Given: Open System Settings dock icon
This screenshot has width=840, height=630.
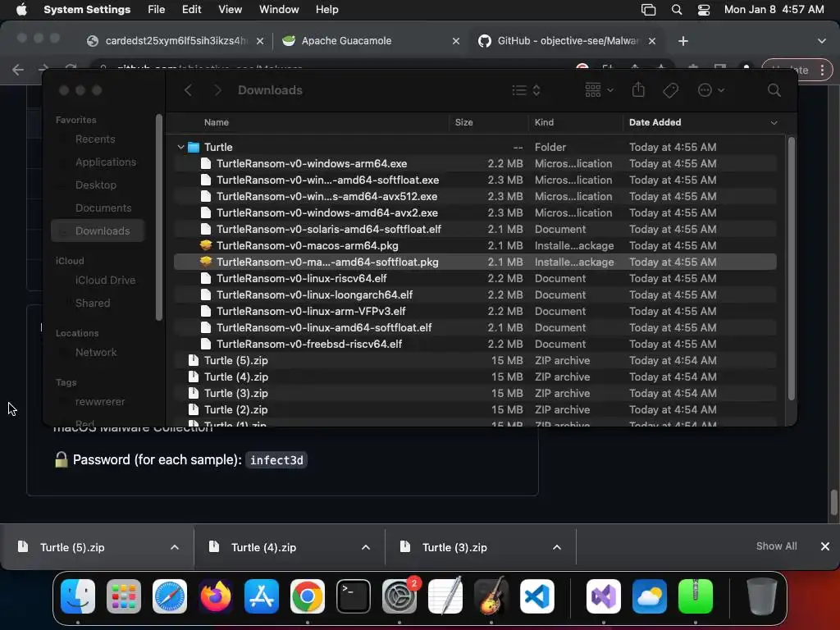Looking at the screenshot, I should coord(399,596).
